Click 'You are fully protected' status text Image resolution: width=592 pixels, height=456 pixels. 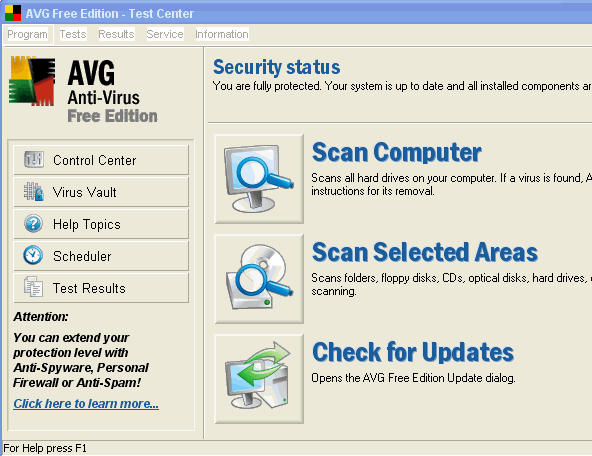point(402,86)
